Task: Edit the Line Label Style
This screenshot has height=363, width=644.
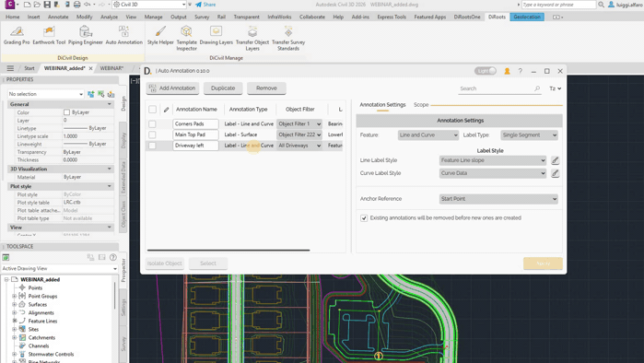Action: [555, 160]
